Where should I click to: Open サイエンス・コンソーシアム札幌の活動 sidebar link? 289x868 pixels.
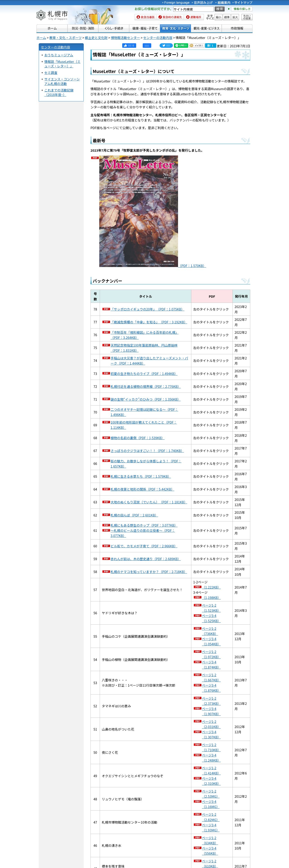(x=62, y=81)
